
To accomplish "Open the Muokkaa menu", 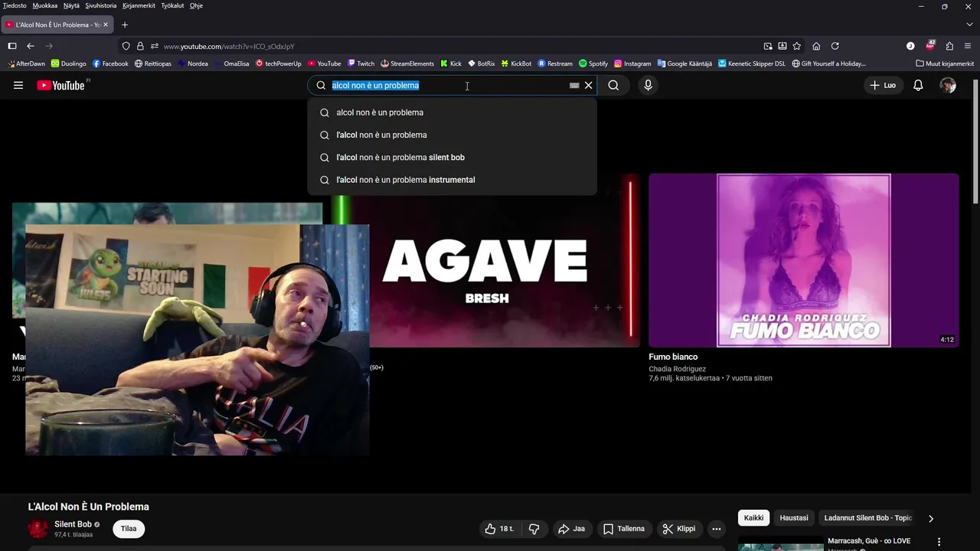I will click(45, 5).
